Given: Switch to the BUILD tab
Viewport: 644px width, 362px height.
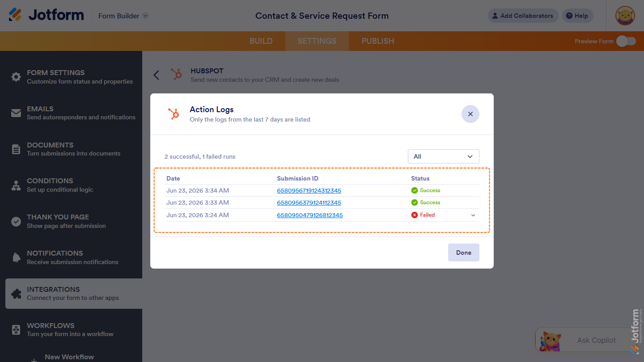Looking at the screenshot, I should click(261, 41).
